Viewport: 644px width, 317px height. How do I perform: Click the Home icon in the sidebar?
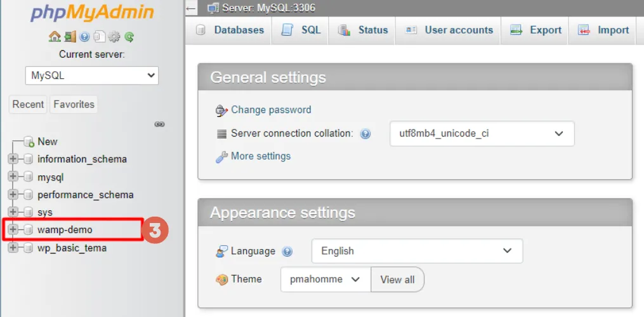(x=55, y=37)
